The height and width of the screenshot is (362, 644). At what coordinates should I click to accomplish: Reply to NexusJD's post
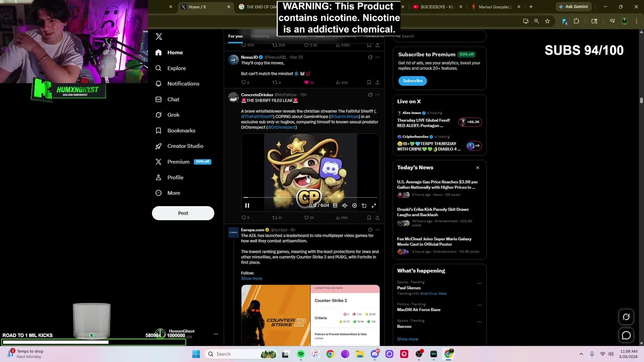click(246, 82)
